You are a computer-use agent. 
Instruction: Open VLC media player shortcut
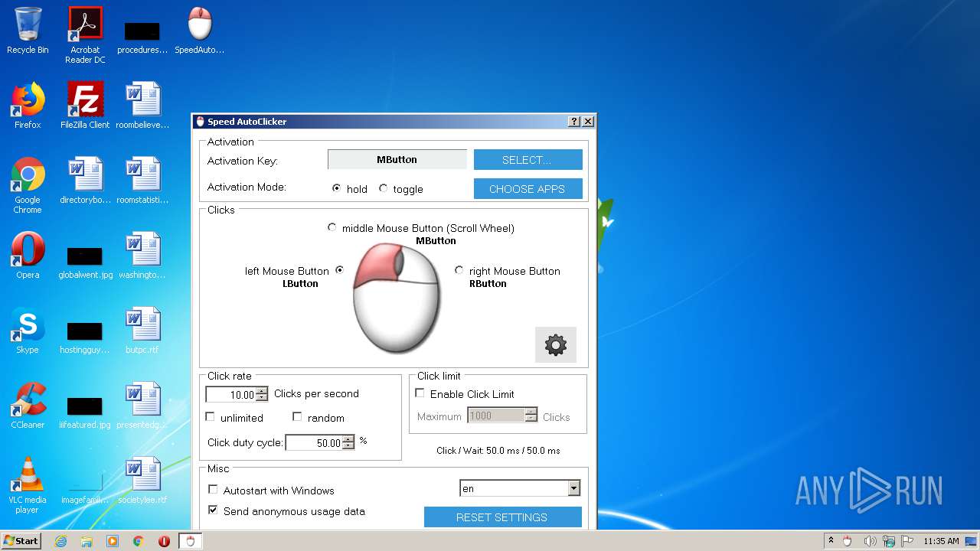pyautogui.click(x=28, y=485)
